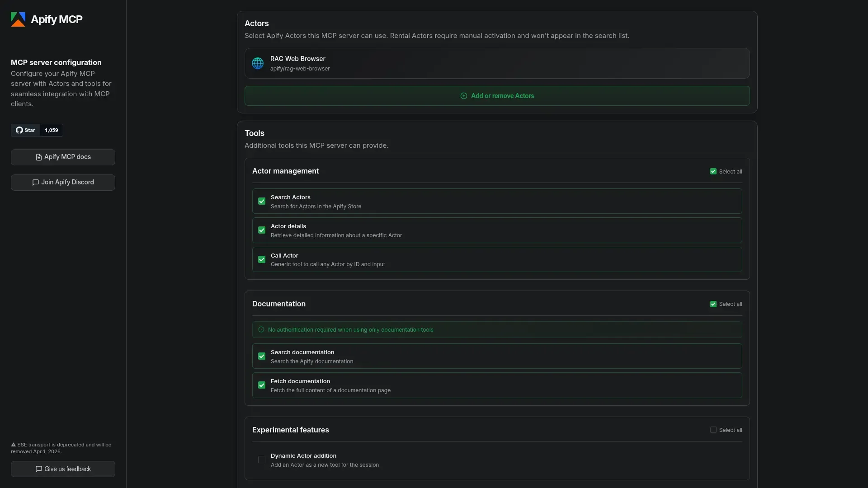Enable Dynamic Actor addition checkbox

[x=262, y=460]
